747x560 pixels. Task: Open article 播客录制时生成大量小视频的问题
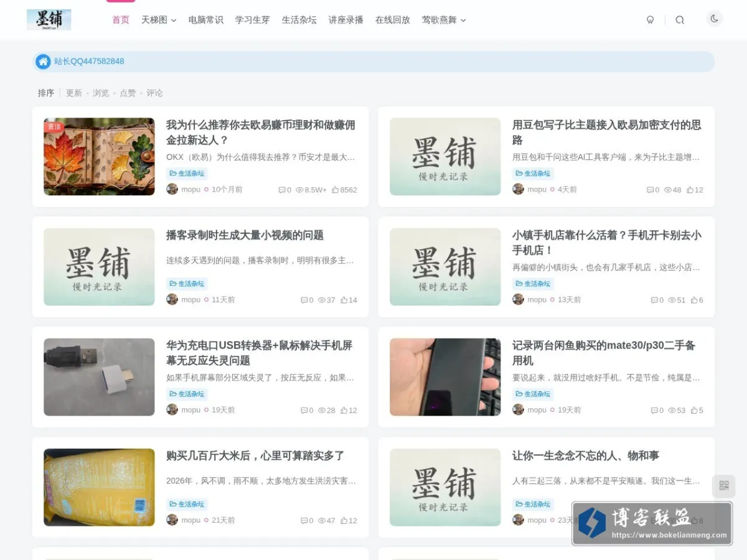pos(245,235)
